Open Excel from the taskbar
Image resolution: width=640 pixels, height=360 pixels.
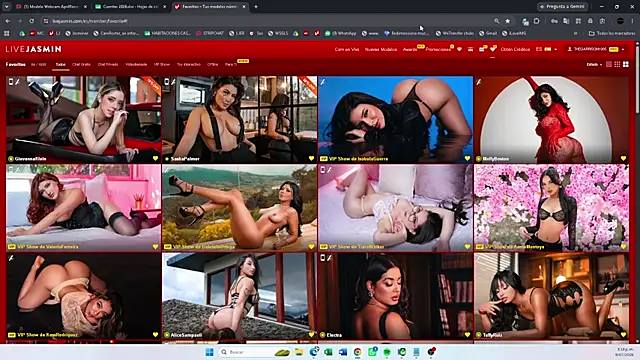tap(328, 352)
